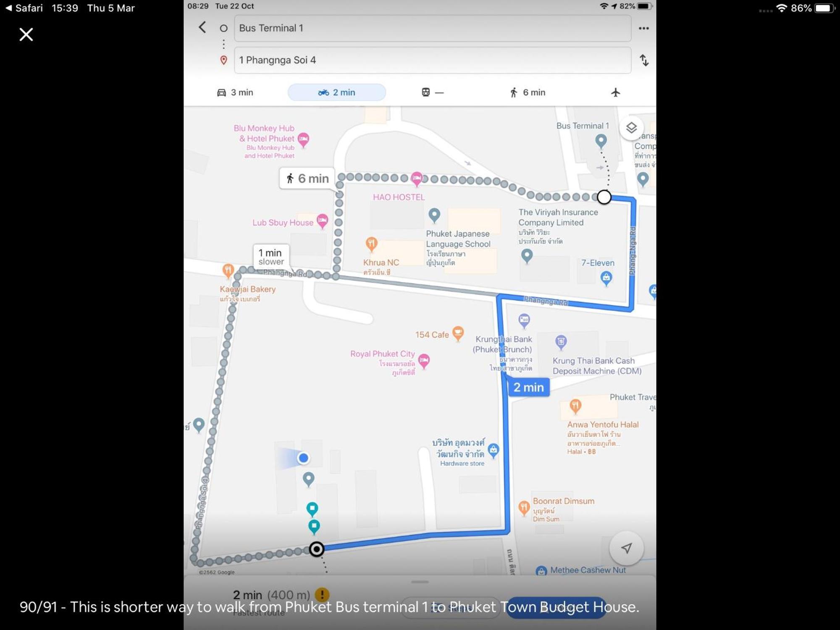Viewport: 840px width, 630px height.
Task: Select the 6 min walking route label
Action: (307, 178)
